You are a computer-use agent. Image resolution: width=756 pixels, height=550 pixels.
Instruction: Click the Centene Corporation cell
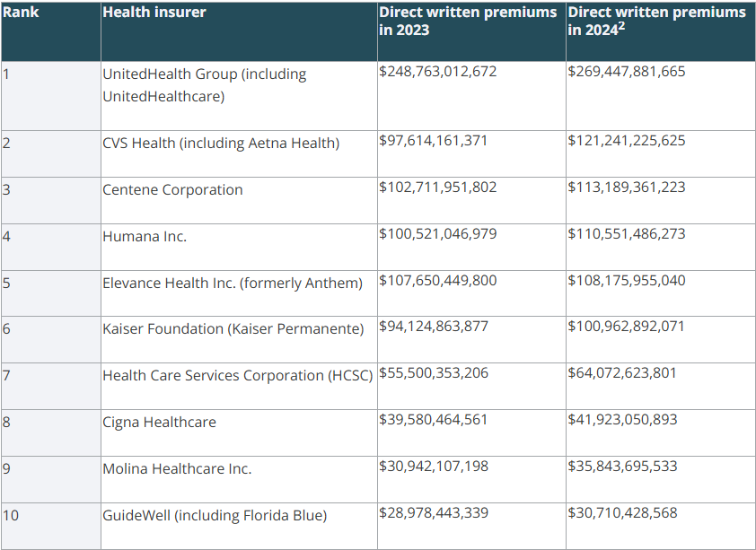172,189
